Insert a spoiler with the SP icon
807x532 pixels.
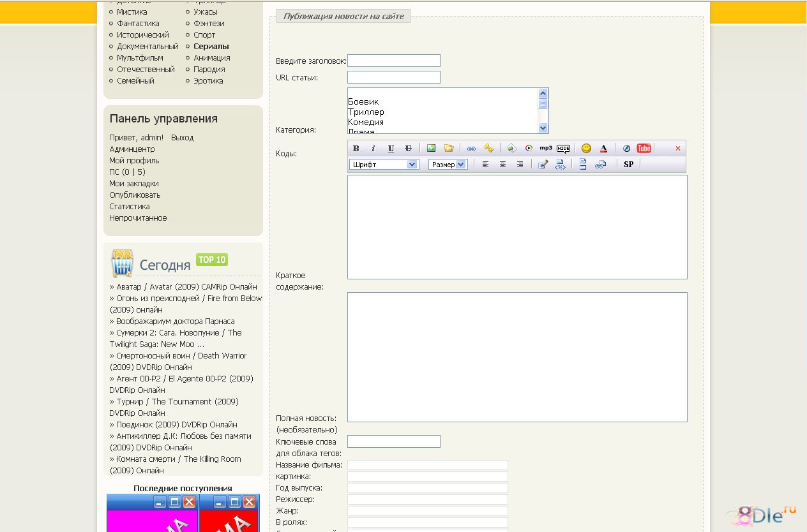tap(628, 164)
